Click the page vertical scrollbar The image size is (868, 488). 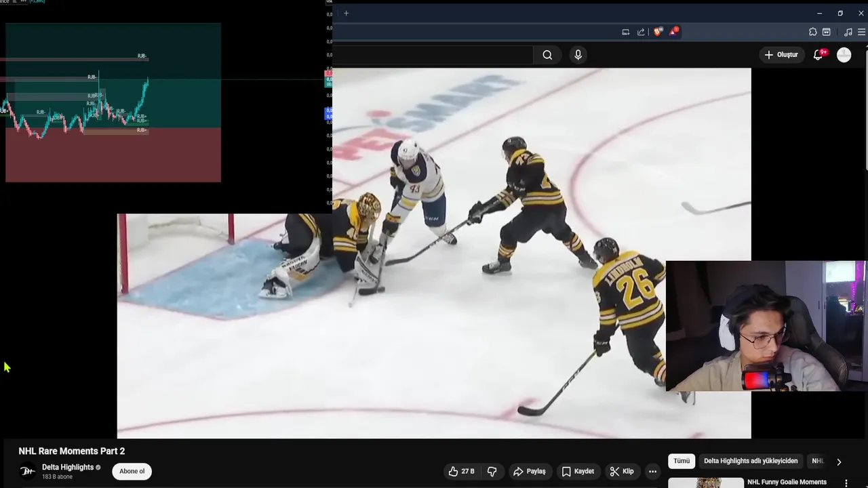tap(865, 108)
